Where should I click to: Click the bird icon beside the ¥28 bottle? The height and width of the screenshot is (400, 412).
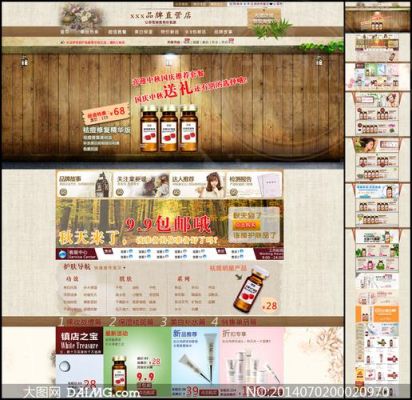(x=238, y=277)
